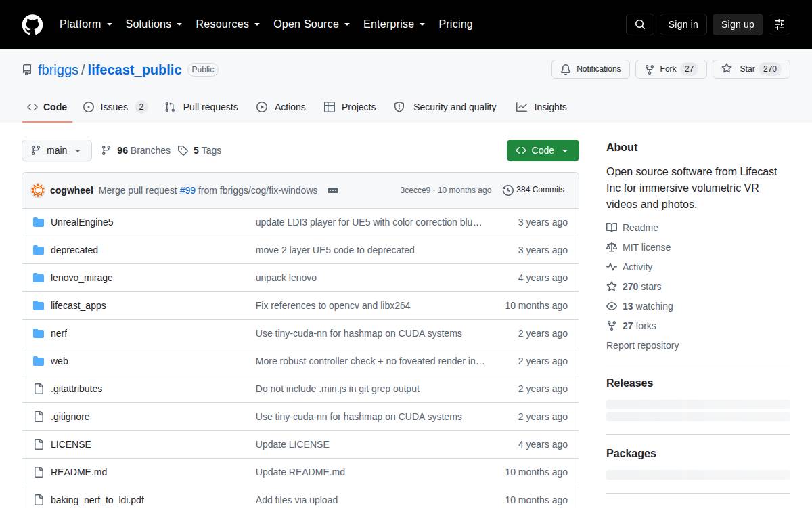Click the .gitignore file icon

(x=39, y=417)
